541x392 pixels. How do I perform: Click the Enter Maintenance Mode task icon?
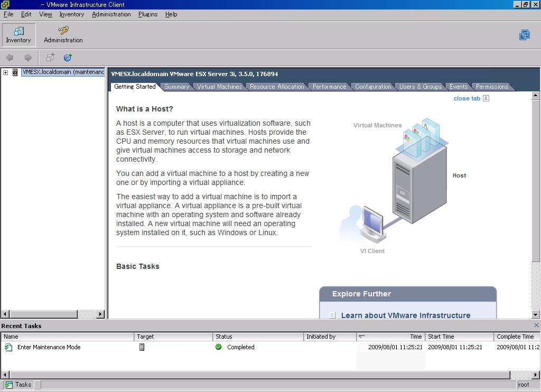click(x=8, y=347)
